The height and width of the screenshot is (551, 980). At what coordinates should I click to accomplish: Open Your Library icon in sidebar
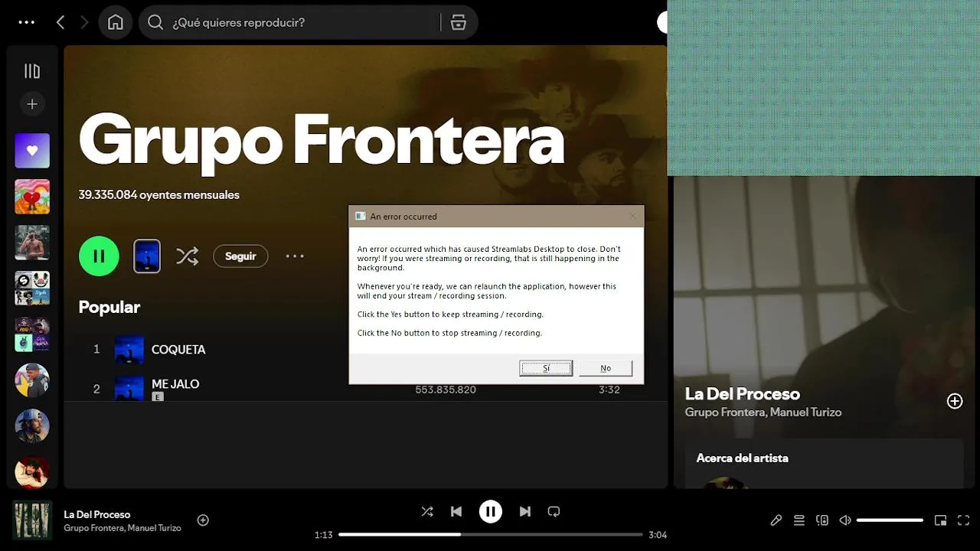(32, 71)
